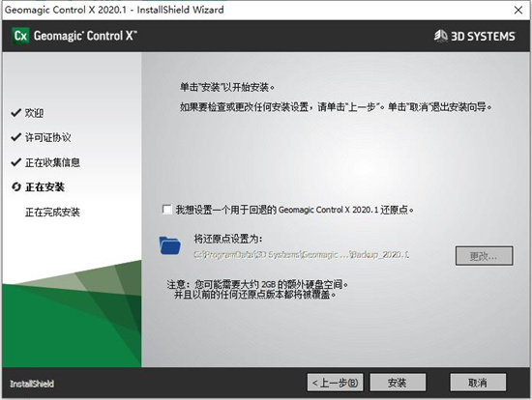Go back with the 上一步(B) button

tap(336, 383)
